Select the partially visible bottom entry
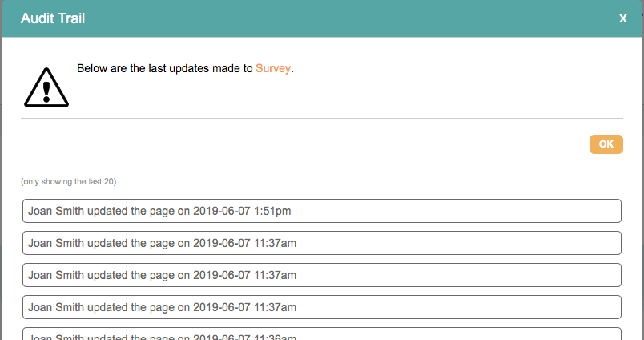The image size is (644, 340). click(321, 334)
